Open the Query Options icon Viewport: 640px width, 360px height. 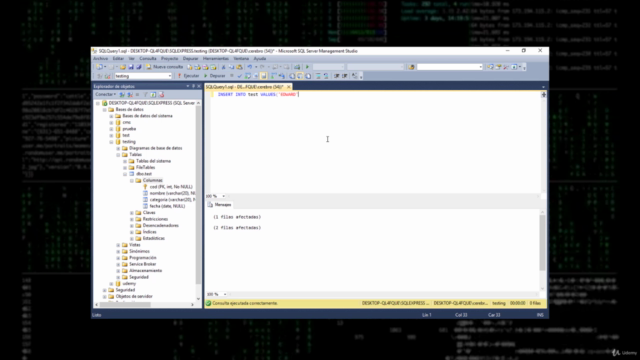255,76
